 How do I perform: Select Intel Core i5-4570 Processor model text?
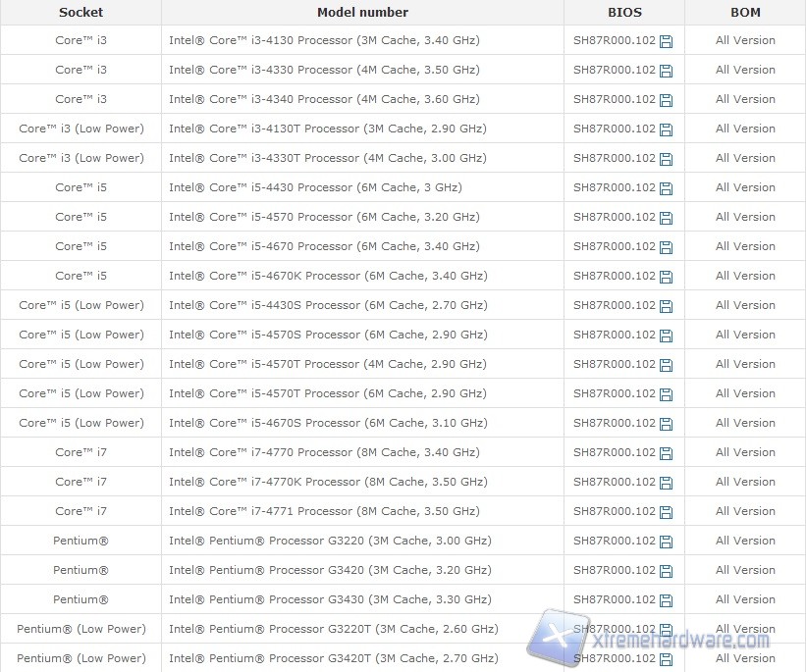[x=324, y=217]
